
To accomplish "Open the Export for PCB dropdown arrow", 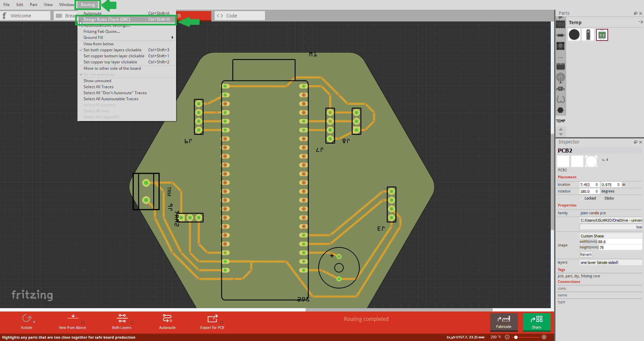I will pos(222,323).
